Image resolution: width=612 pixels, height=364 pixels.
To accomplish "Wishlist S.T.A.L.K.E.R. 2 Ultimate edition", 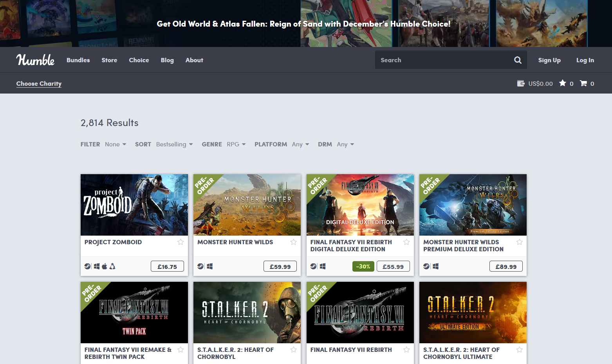I will click(x=519, y=350).
